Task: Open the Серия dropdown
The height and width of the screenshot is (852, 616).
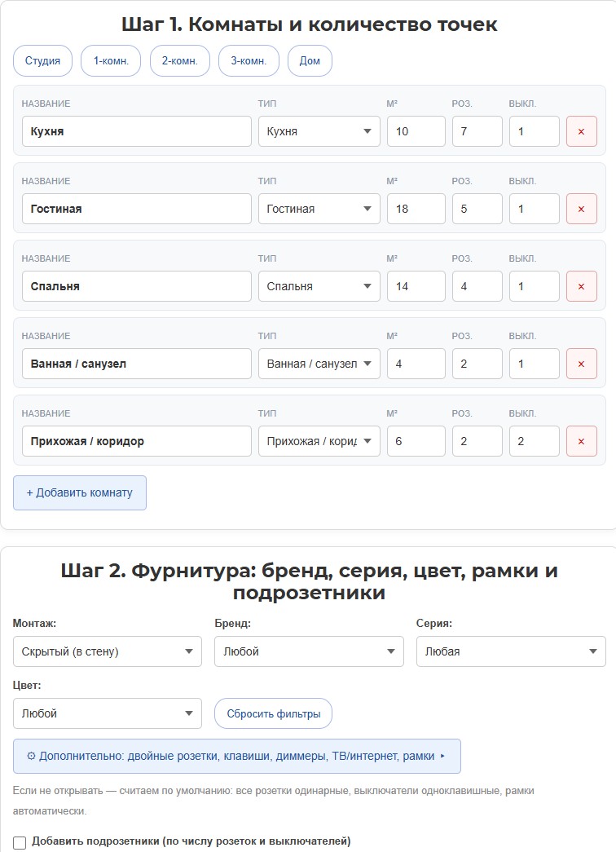Action: click(x=511, y=651)
